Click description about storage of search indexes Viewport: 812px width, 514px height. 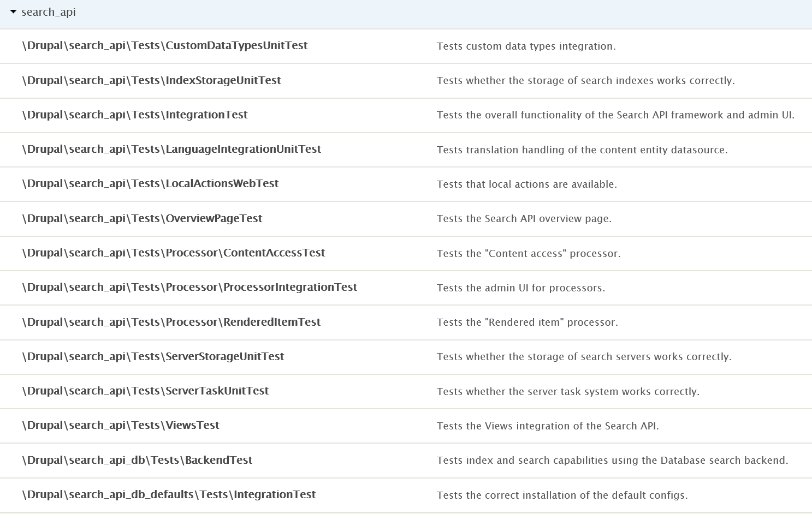(586, 81)
